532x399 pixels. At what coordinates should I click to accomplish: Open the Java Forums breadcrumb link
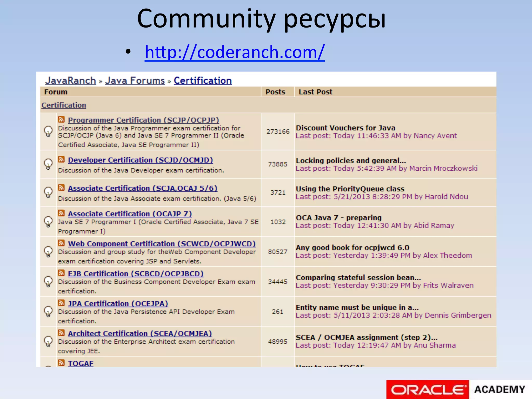(135, 81)
